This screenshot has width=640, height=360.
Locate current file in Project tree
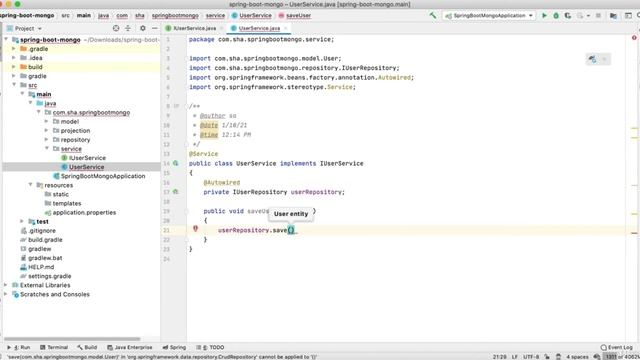click(x=116, y=28)
